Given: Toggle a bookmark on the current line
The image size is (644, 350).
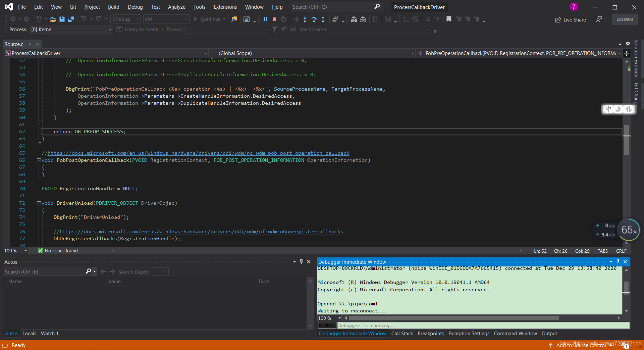Looking at the screenshot, I should click(x=449, y=19).
